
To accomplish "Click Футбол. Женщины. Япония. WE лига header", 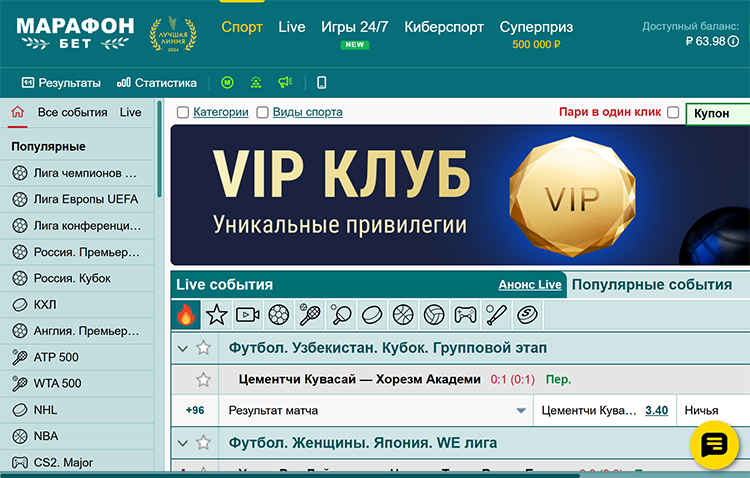I will click(363, 443).
